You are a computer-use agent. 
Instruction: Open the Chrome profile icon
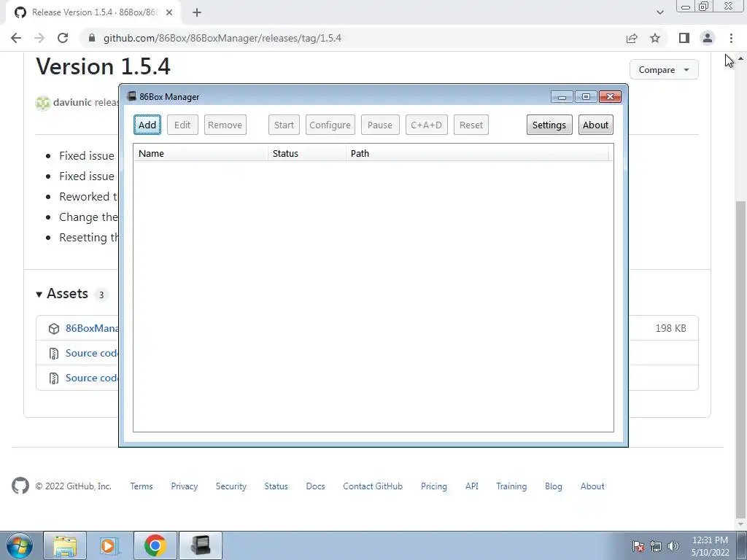(x=708, y=38)
